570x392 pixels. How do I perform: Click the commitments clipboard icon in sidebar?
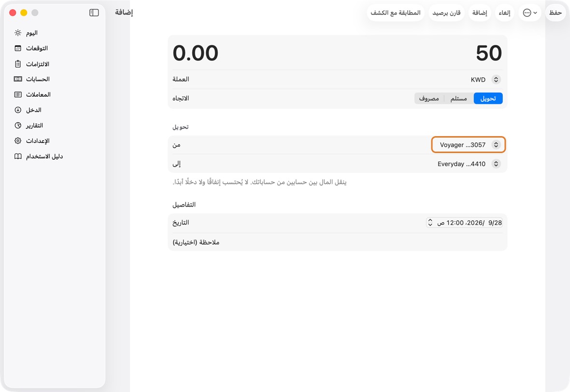click(18, 64)
